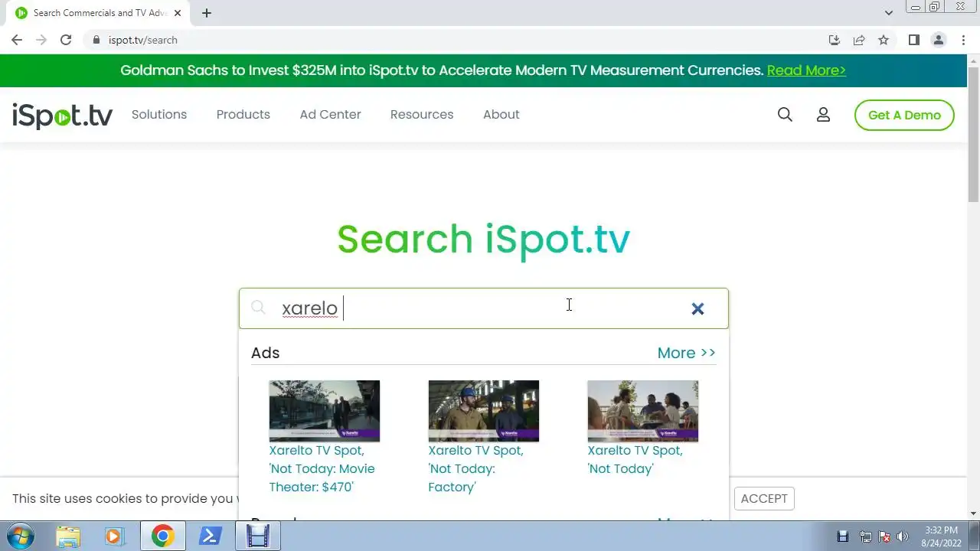Toggle the browser side panel icon
The image size is (980, 551).
point(913,40)
